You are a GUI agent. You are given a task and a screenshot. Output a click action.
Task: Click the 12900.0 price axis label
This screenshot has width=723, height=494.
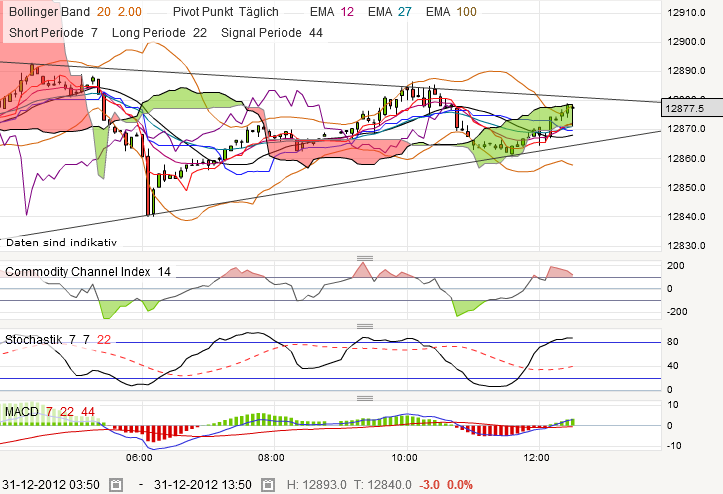686,42
